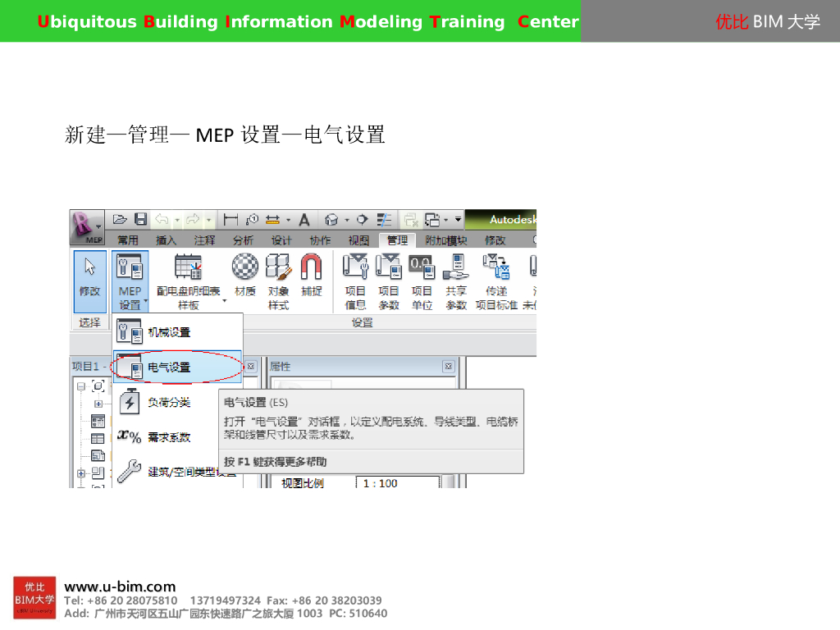Open 项目信息 (Project Information)
The height and width of the screenshot is (630, 840).
pyautogui.click(x=355, y=277)
